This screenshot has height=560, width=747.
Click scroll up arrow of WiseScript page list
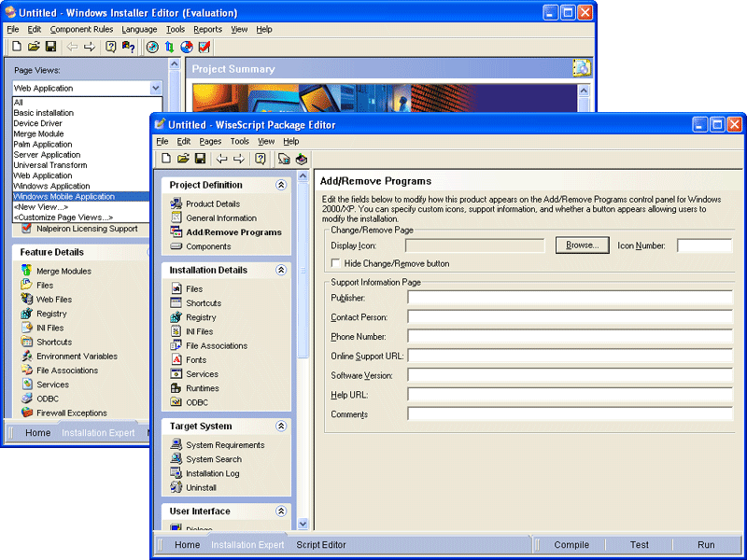pyautogui.click(x=303, y=175)
